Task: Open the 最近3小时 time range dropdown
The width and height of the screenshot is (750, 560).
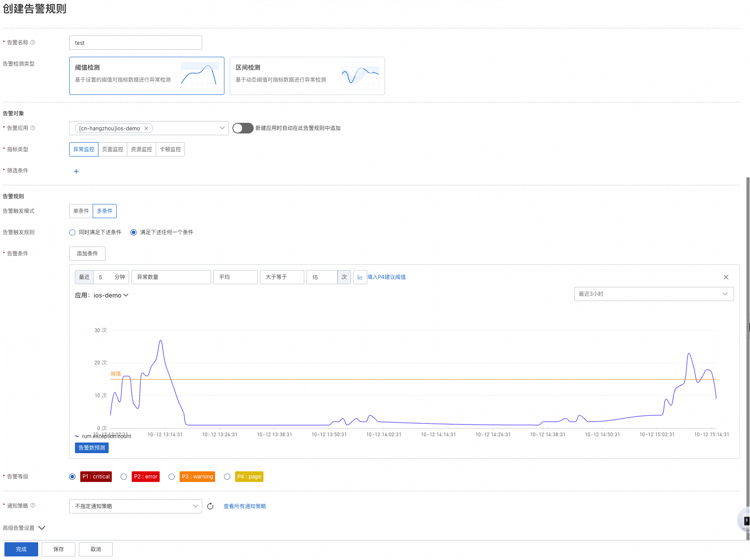Action: 654,294
